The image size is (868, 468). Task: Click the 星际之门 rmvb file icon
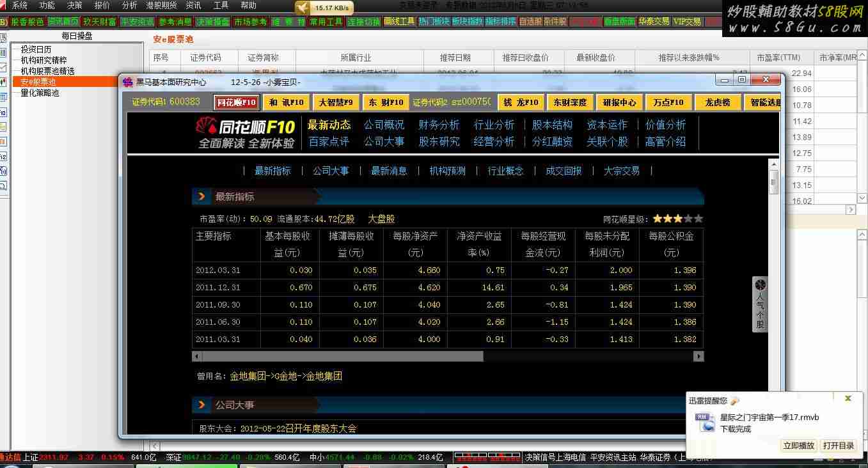click(x=704, y=422)
